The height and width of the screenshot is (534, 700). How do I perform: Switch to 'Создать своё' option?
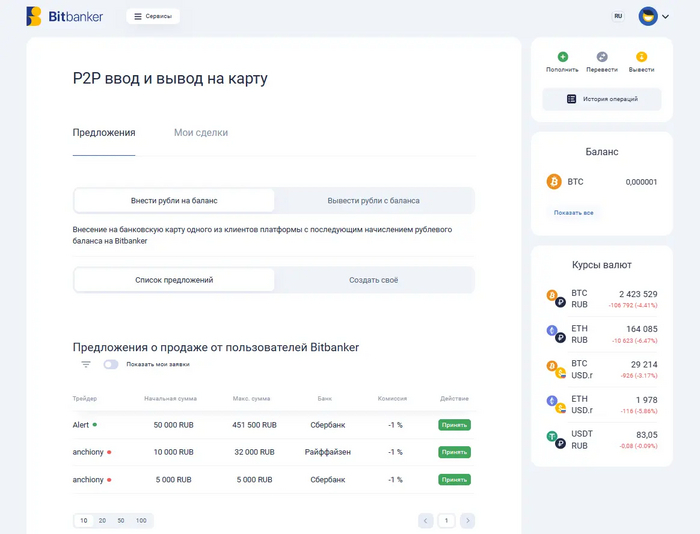coord(374,280)
